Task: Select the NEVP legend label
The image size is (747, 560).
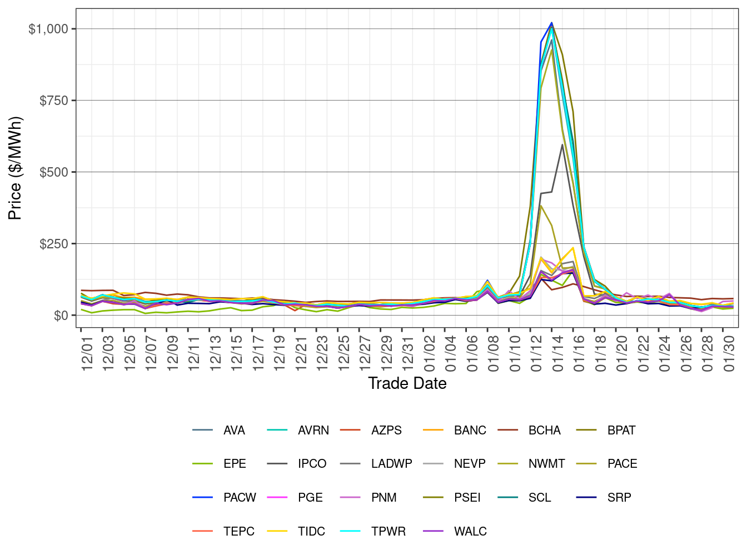Action: (470, 464)
